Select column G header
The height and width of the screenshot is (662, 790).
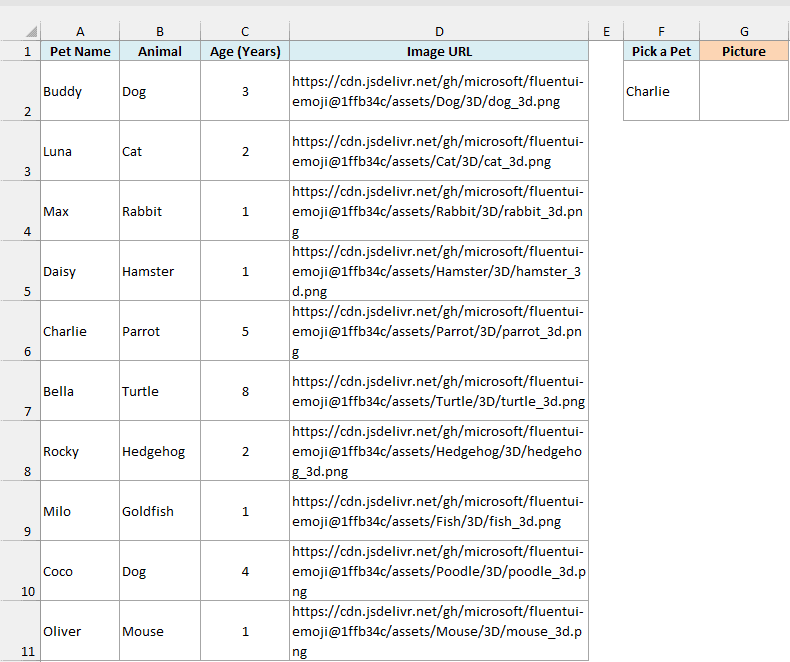click(744, 31)
